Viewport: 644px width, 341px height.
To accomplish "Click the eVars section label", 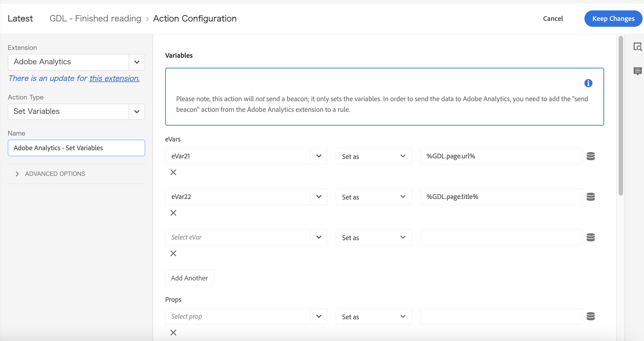I will (173, 139).
